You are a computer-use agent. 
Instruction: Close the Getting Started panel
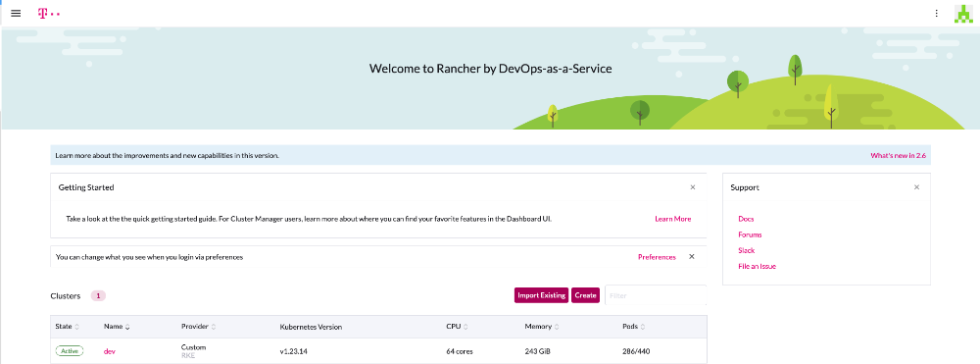point(693,187)
